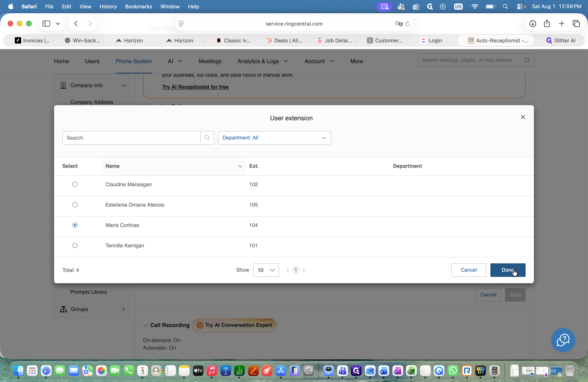Click the Done button
Viewport: 588px width, 382px height.
pyautogui.click(x=508, y=270)
